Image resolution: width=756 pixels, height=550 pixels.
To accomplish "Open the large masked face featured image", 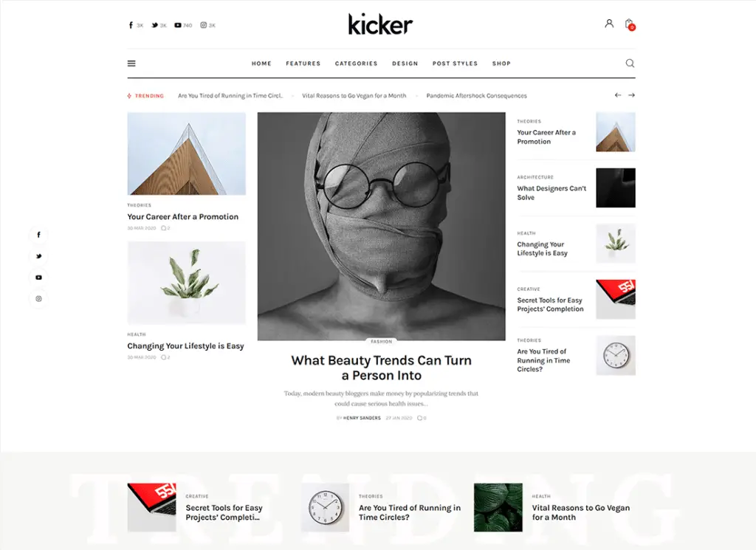I will (x=382, y=227).
